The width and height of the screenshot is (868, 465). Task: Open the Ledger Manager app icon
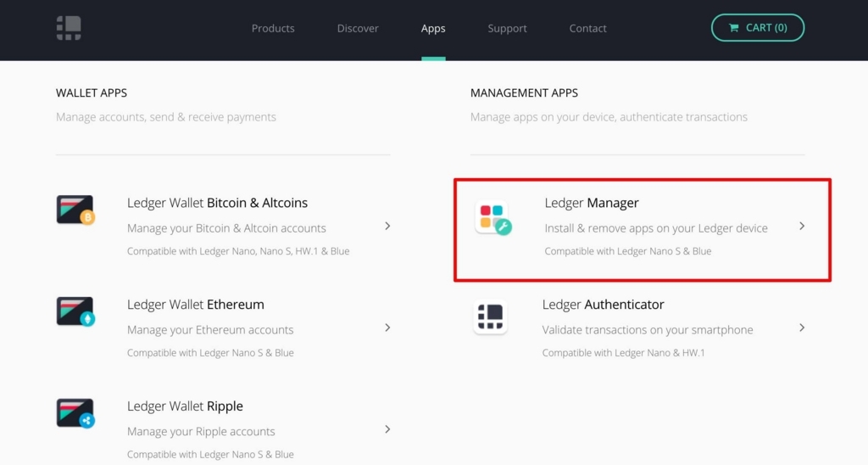(x=492, y=217)
